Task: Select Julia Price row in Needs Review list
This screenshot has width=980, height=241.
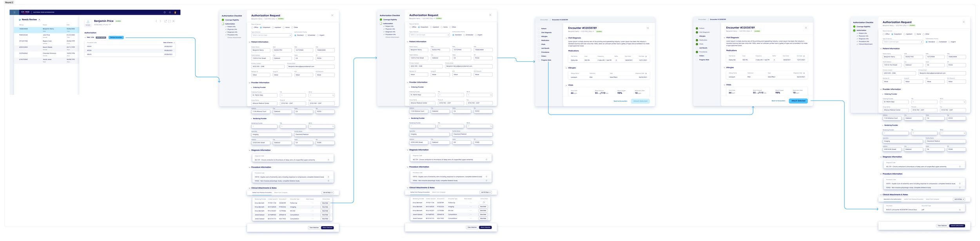Action: [x=46, y=36]
